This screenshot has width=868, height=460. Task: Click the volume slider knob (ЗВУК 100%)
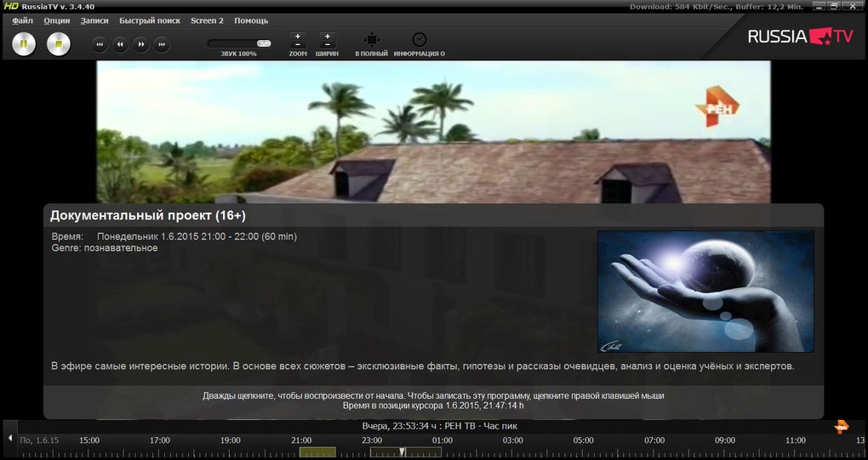pos(264,43)
